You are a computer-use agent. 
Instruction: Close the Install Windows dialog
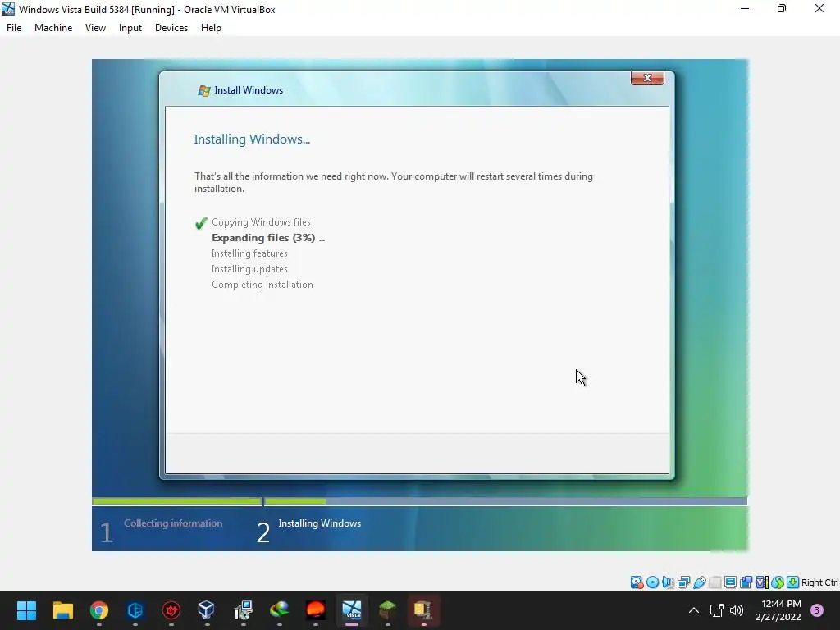click(x=647, y=78)
